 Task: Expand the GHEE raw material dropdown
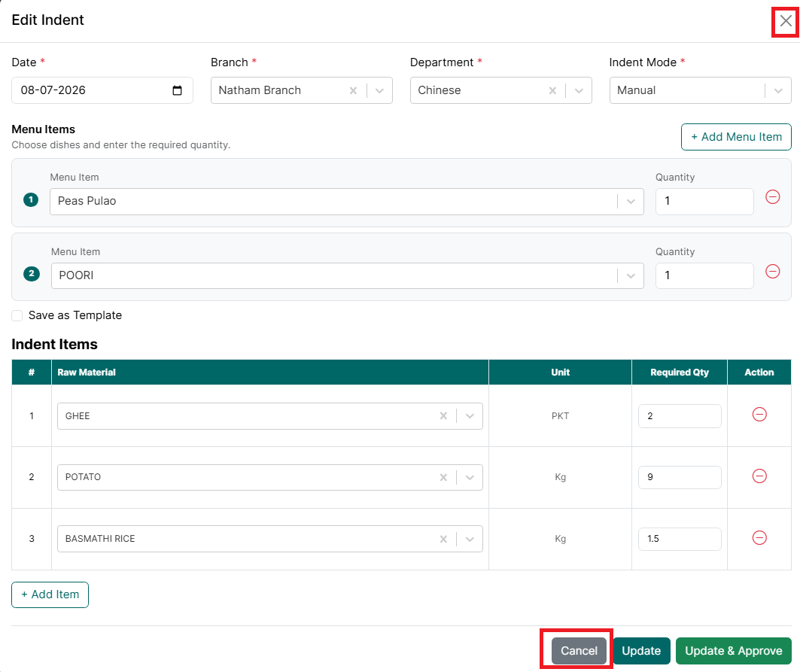pos(470,416)
